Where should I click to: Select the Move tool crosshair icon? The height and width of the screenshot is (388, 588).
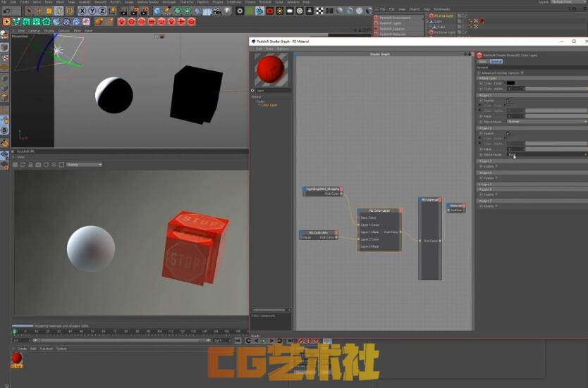39,11
